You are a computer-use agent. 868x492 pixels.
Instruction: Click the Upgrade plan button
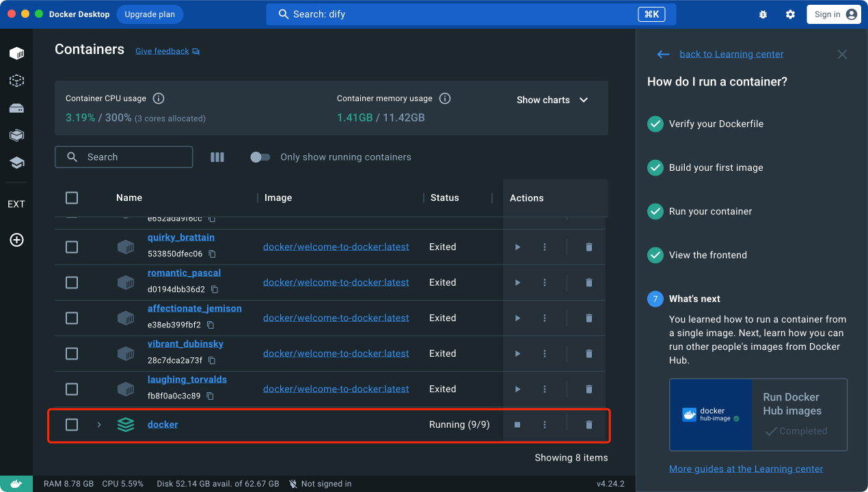click(150, 14)
